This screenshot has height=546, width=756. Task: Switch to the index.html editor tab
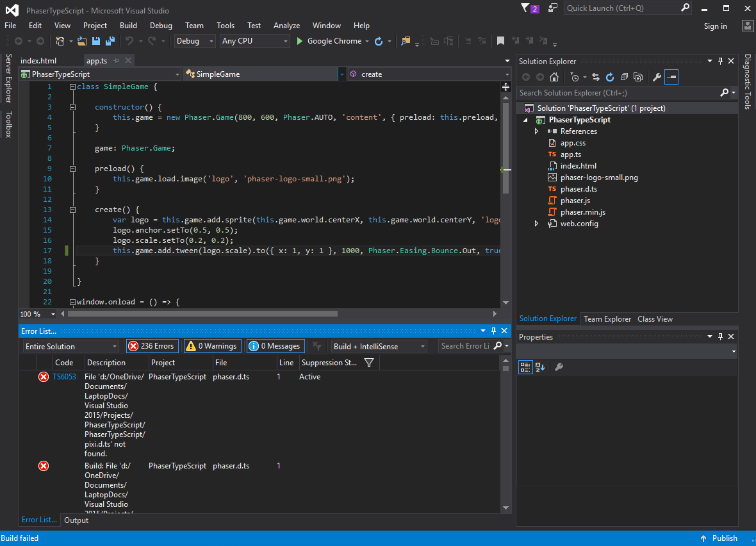point(38,60)
